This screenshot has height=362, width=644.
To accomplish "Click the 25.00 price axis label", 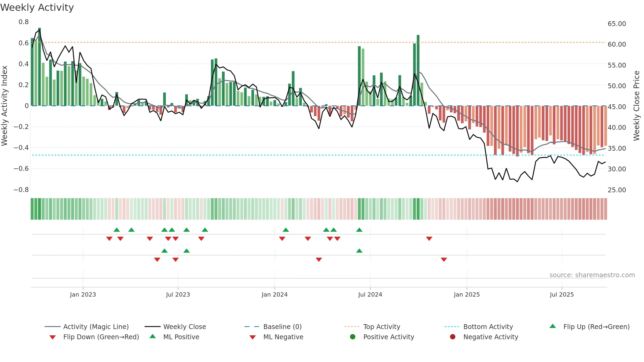I will point(617,190).
